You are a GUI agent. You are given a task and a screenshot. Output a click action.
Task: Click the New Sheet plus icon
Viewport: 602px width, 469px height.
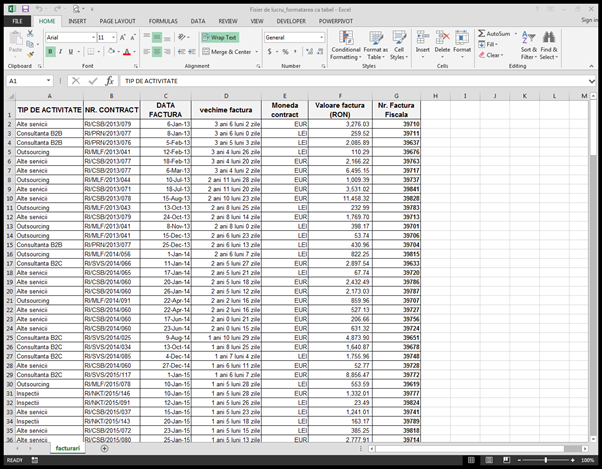coord(104,448)
